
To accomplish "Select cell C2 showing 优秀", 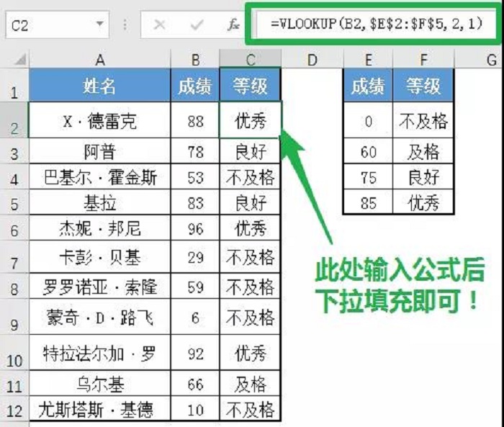I will click(250, 120).
